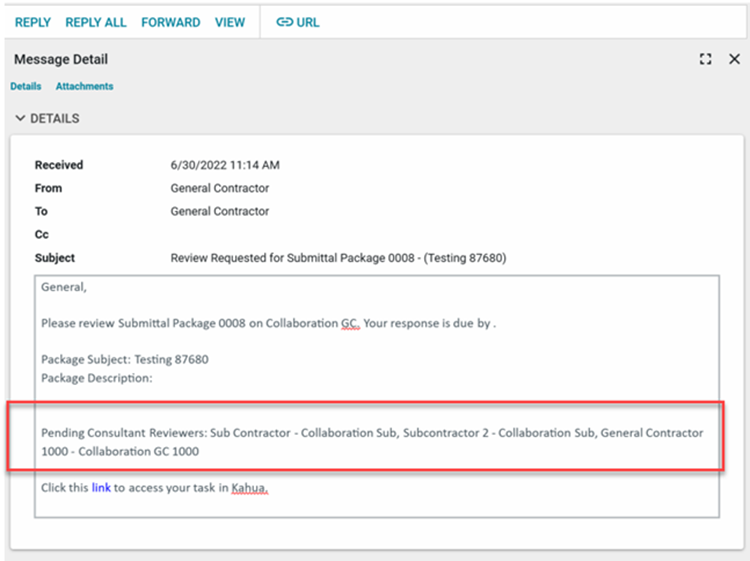
Task: Click the REPLY button
Action: pyautogui.click(x=32, y=22)
